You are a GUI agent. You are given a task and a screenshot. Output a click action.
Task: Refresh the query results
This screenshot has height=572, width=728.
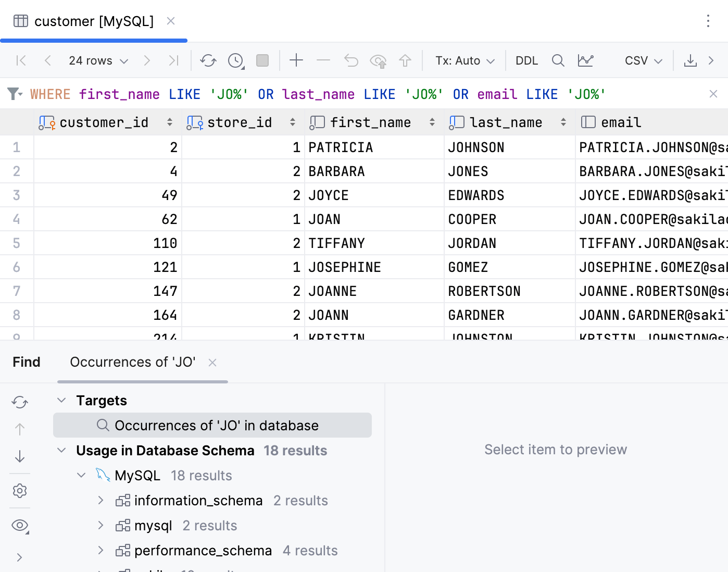[x=208, y=60]
